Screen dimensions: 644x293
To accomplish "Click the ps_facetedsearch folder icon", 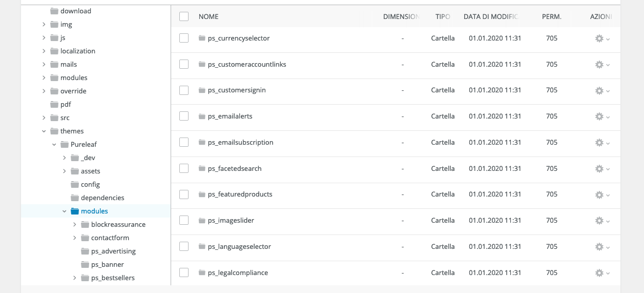I will (202, 169).
